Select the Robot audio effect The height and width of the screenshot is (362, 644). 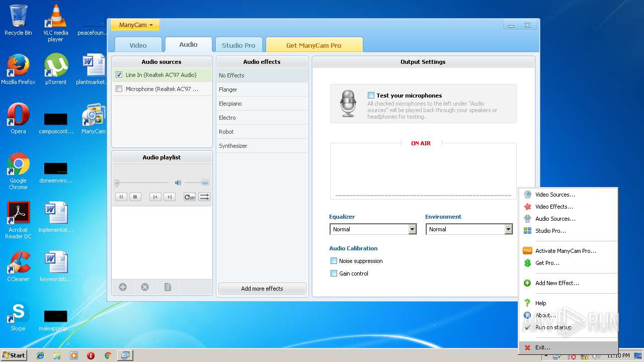[x=262, y=132]
